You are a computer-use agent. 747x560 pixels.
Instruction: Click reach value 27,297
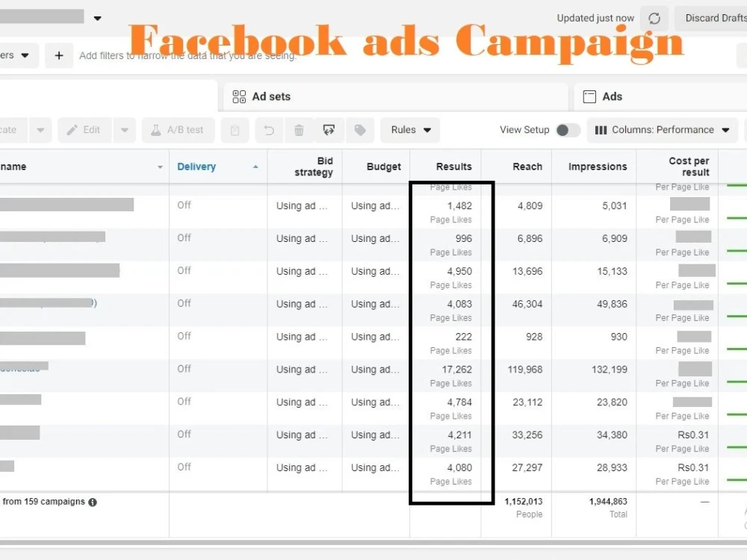point(527,468)
